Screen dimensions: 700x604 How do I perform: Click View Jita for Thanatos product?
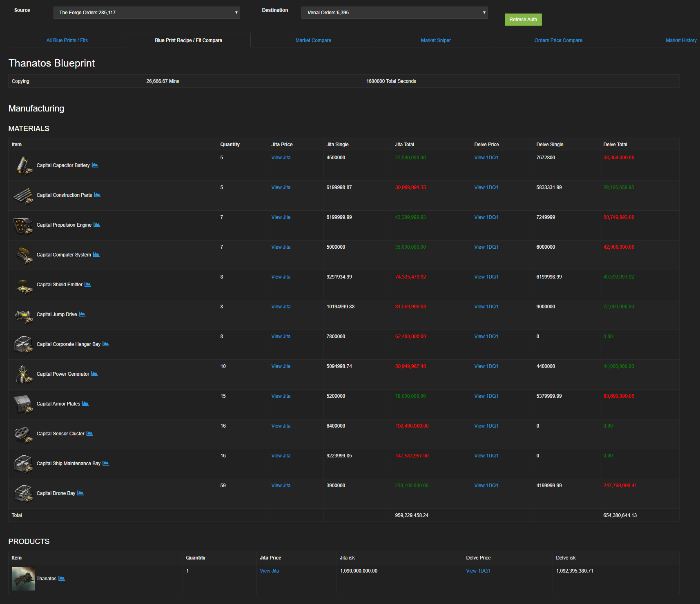(x=270, y=571)
